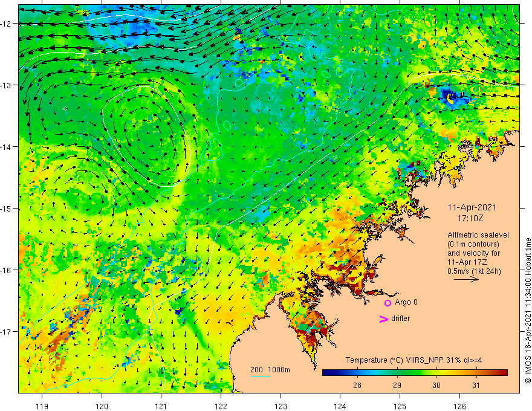The image size is (532, 411).
Task: Click the '0.5m/s (1kt 24h)' text
Action: tap(474, 271)
